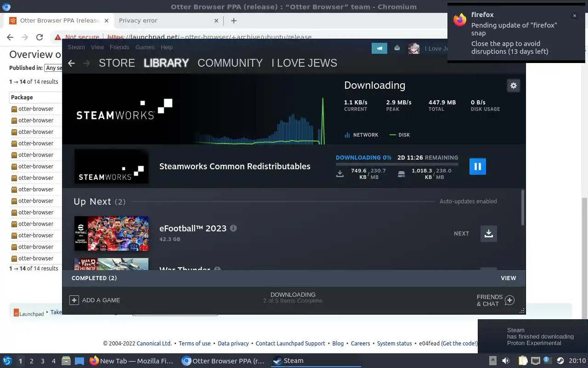Image resolution: width=588 pixels, height=368 pixels.
Task: Open the desktop start menu icon
Action: click(x=7, y=361)
